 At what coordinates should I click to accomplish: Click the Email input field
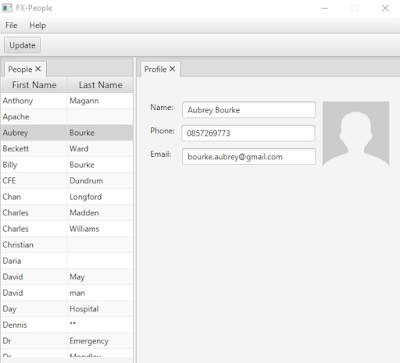tap(249, 156)
